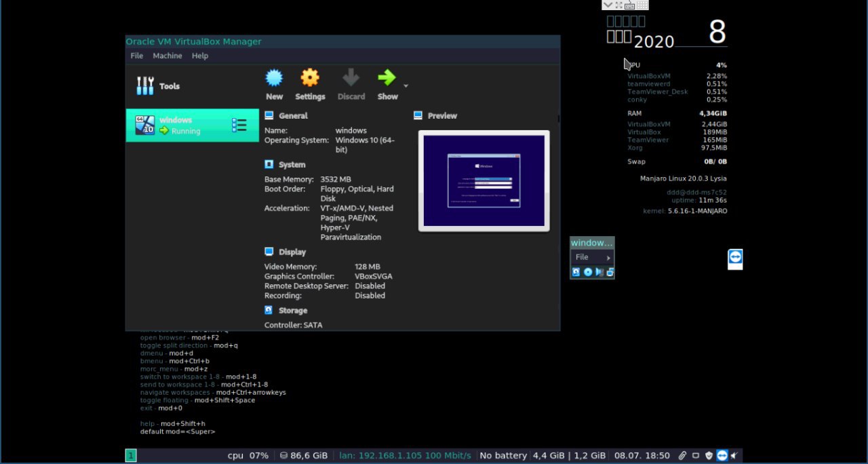Image resolution: width=868 pixels, height=464 pixels.
Task: Click the Discard toolbar icon
Action: click(351, 77)
